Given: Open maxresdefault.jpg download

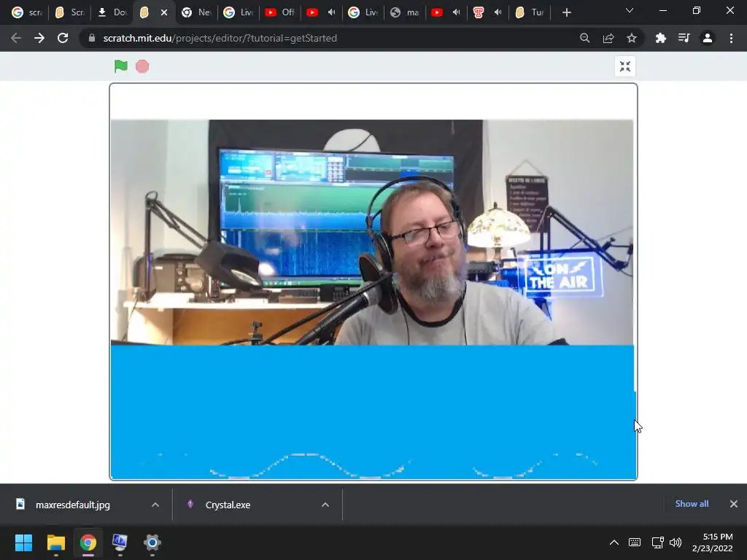Looking at the screenshot, I should [72, 505].
